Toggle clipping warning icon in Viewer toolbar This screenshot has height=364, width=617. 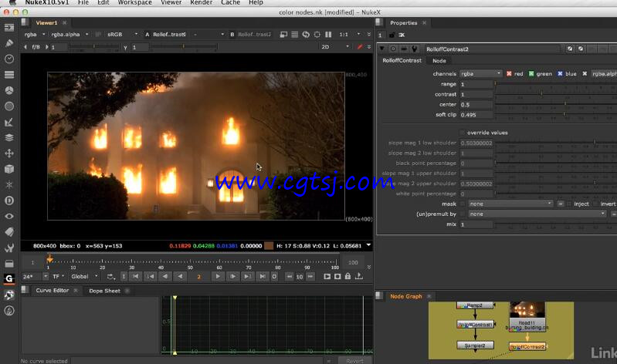coord(283,35)
